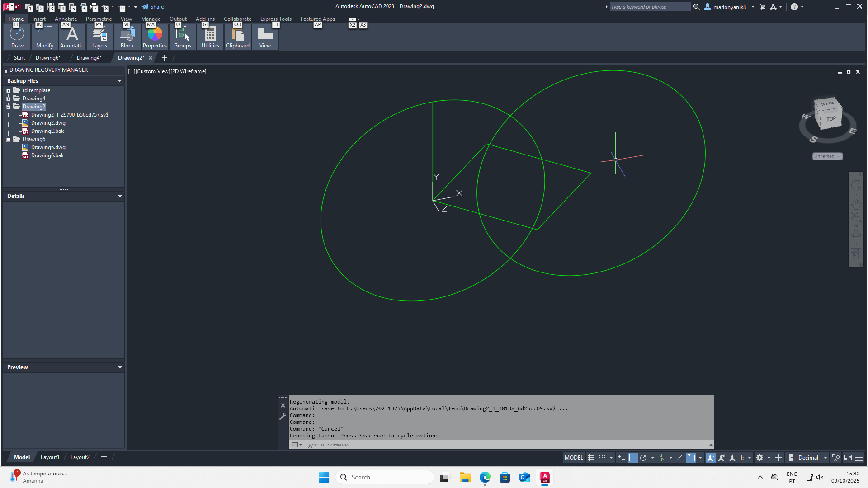Viewport: 868px width, 488px height.
Task: Toggle Ortho mode in status bar
Action: click(x=632, y=458)
